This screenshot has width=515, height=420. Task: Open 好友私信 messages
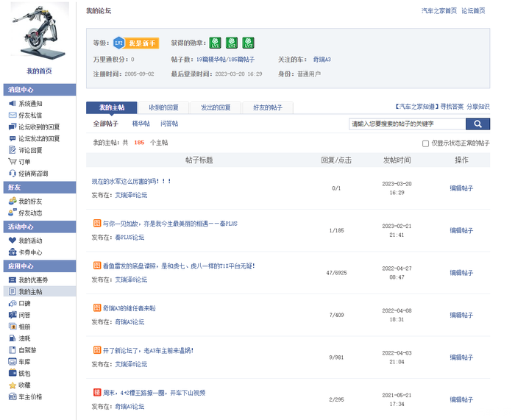point(30,115)
